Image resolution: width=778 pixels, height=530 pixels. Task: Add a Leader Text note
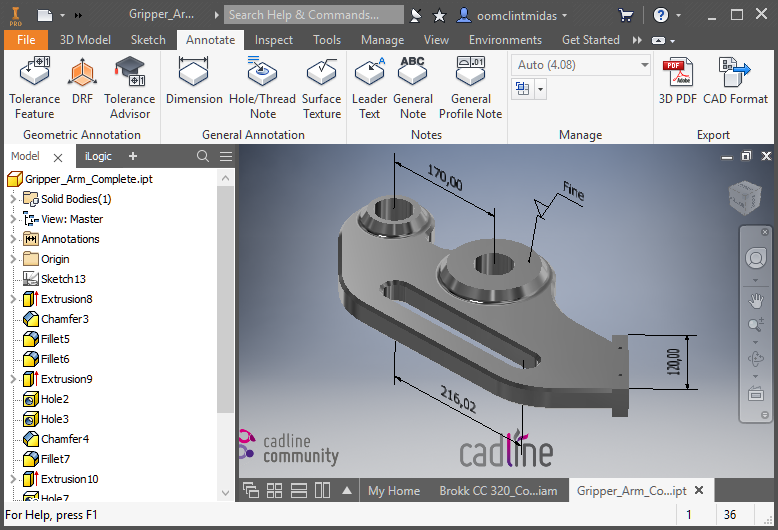tap(369, 88)
